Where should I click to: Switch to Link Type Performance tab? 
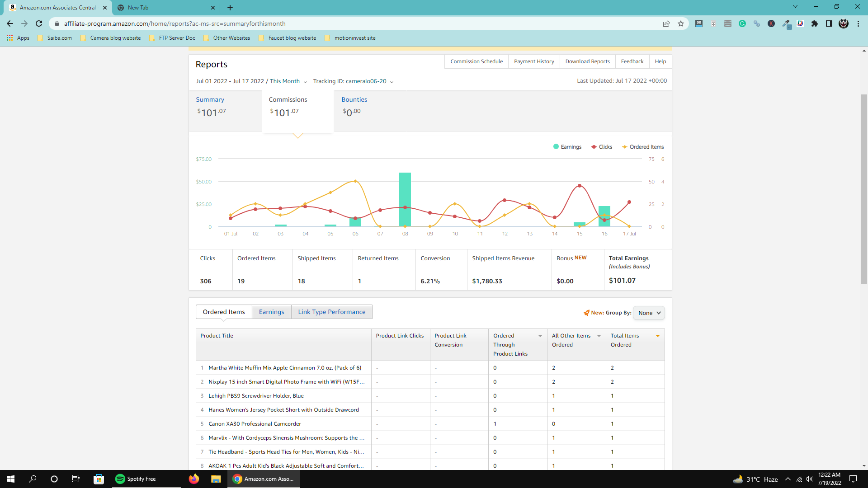332,312
